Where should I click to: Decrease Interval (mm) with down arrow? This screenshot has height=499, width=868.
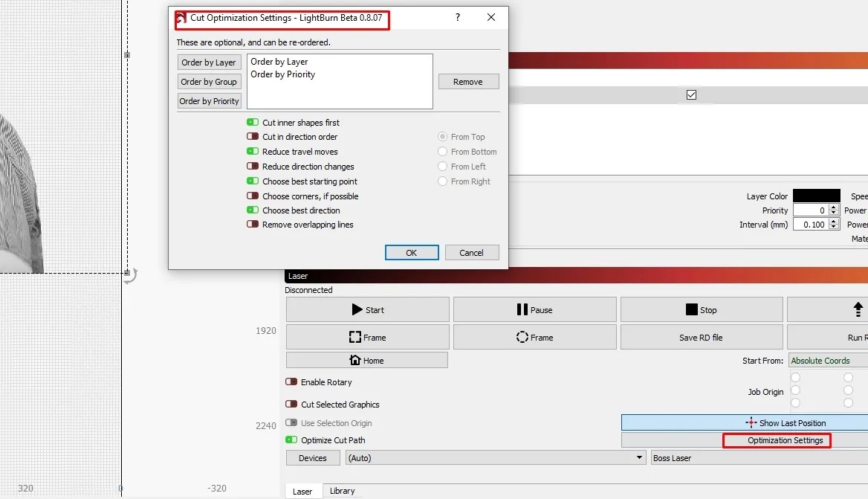pos(834,228)
